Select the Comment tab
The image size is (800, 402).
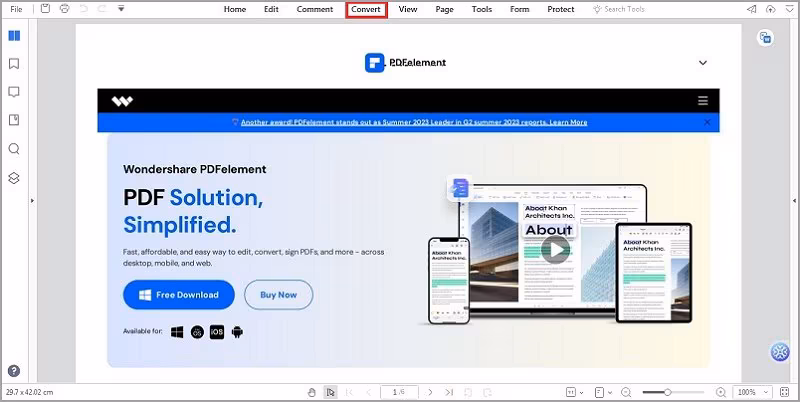pyautogui.click(x=315, y=9)
